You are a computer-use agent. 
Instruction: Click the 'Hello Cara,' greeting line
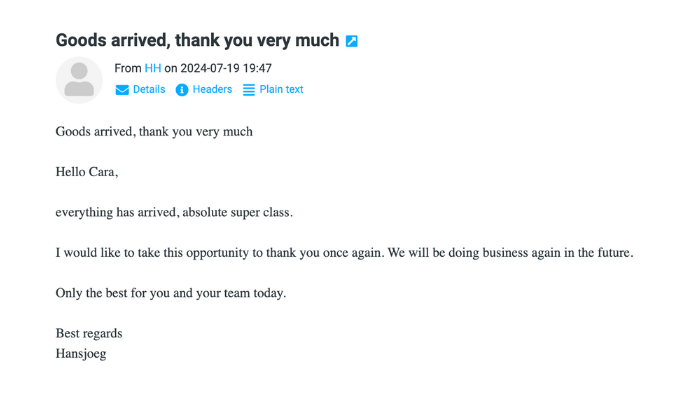[87, 172]
